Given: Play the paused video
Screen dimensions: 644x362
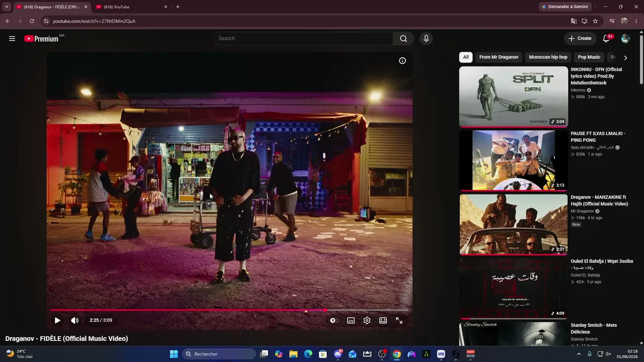Looking at the screenshot, I should pyautogui.click(x=57, y=320).
